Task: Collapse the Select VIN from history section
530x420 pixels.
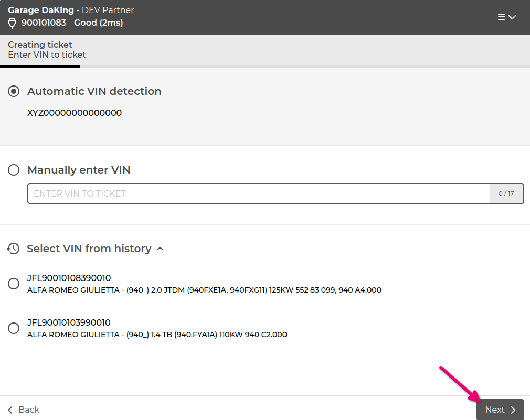Action: (x=161, y=249)
